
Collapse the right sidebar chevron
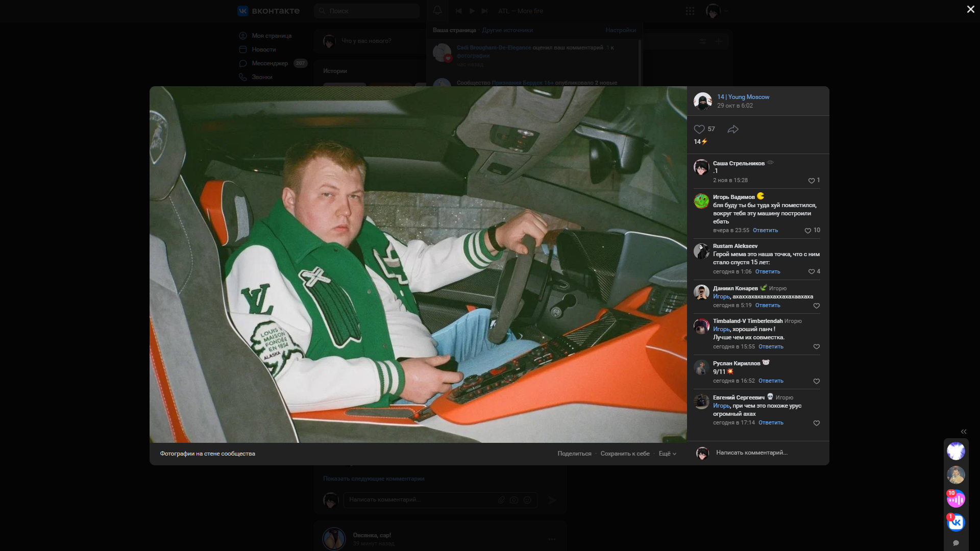(x=964, y=432)
